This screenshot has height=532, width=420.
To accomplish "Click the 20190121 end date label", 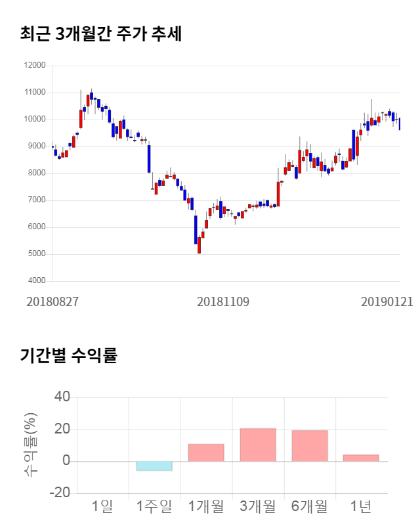I will point(387,301).
